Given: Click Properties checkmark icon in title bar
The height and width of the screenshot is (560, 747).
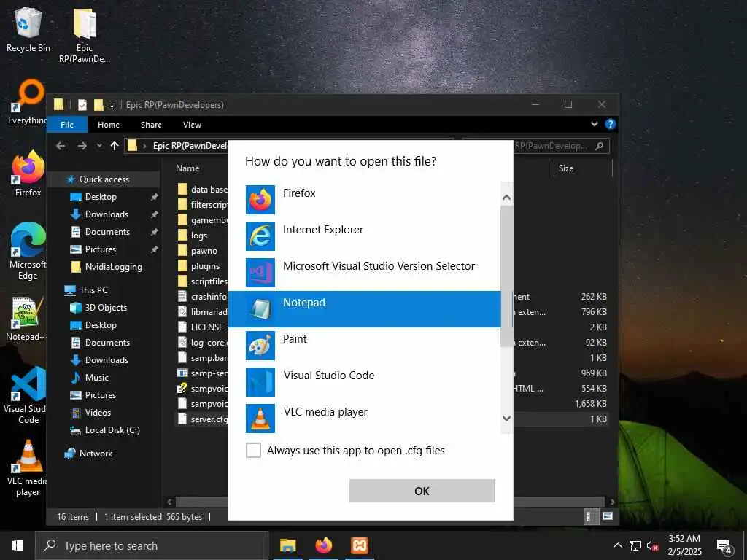Looking at the screenshot, I should [x=82, y=105].
